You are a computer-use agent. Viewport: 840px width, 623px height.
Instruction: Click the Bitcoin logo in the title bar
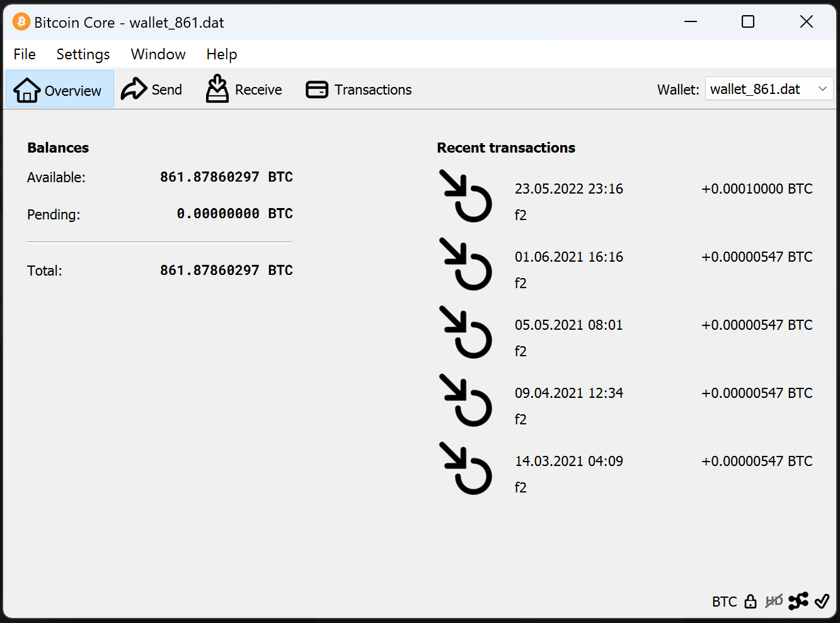click(21, 22)
